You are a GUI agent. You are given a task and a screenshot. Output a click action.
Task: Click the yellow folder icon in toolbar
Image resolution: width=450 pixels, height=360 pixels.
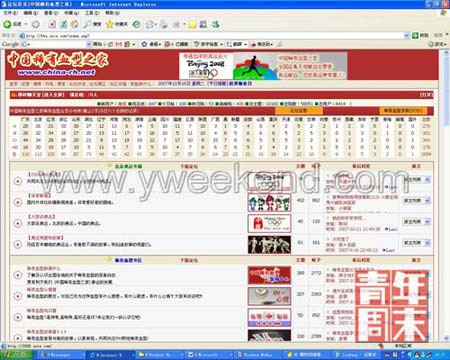click(x=192, y=24)
